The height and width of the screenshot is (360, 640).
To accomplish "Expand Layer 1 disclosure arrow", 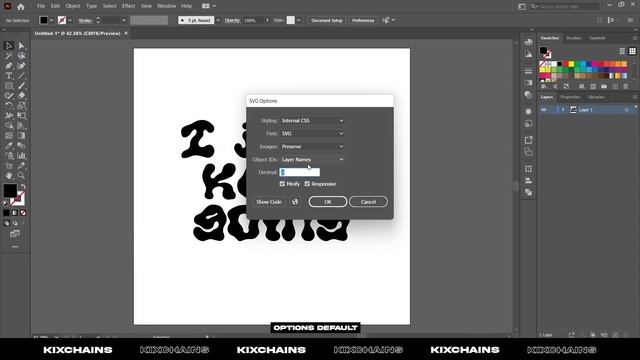I will tap(563, 110).
